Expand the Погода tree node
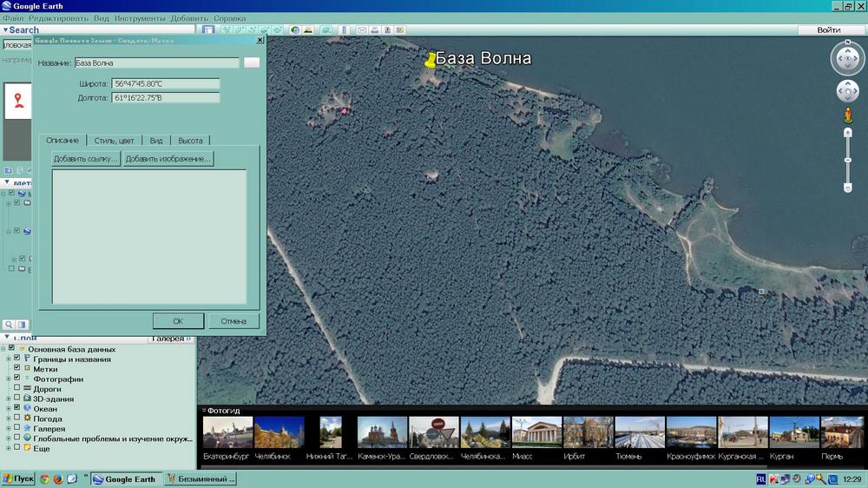Image resolution: width=868 pixels, height=488 pixels. coord(9,419)
